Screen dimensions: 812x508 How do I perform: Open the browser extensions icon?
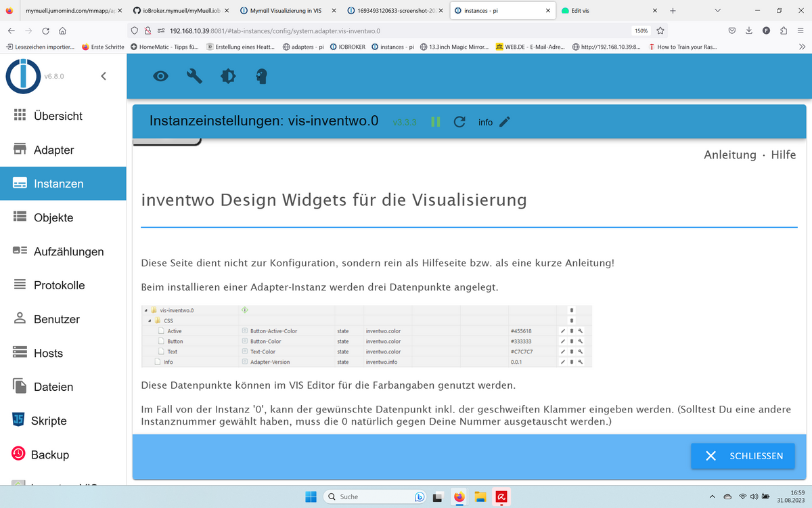pyautogui.click(x=783, y=30)
